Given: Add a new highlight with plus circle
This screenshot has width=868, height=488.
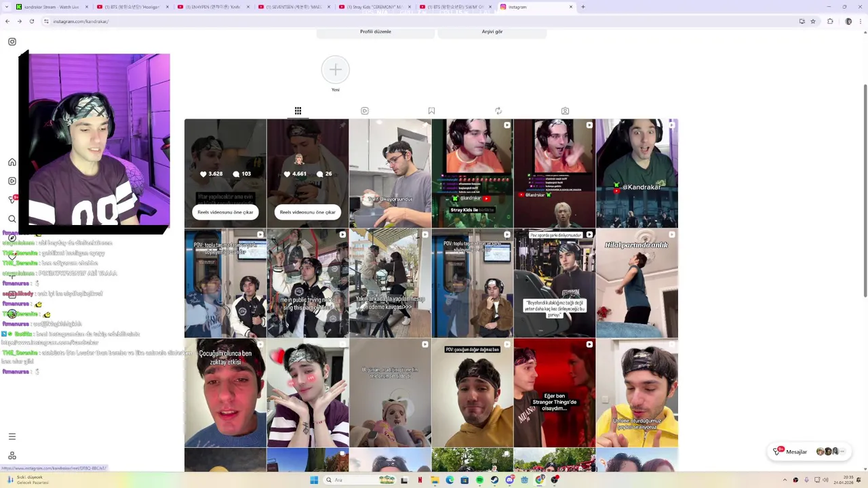Looking at the screenshot, I should point(336,70).
